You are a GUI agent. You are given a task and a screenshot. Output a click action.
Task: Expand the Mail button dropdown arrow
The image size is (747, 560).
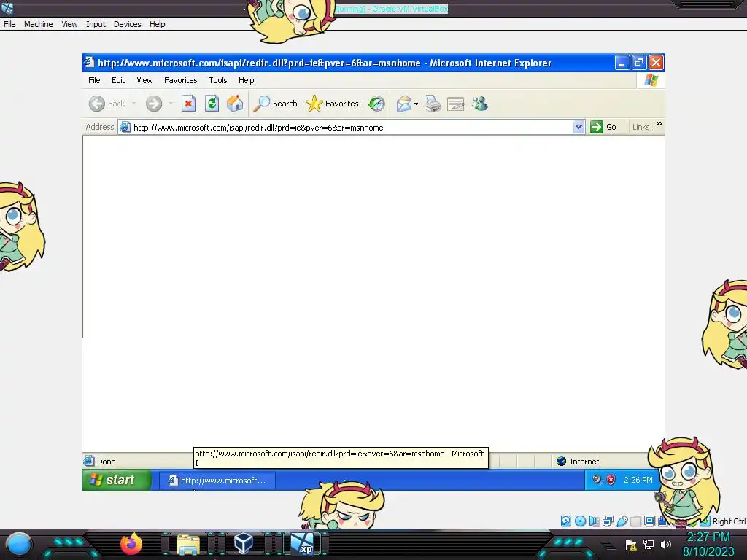click(416, 104)
